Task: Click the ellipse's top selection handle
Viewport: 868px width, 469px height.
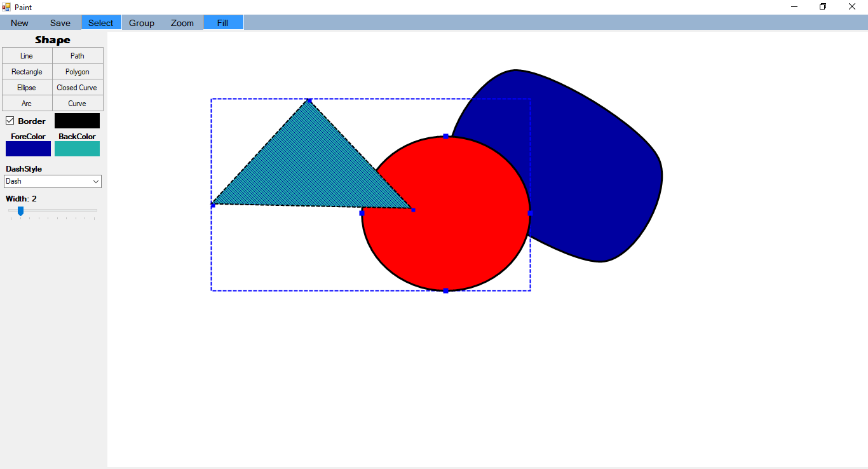Action: [446, 136]
